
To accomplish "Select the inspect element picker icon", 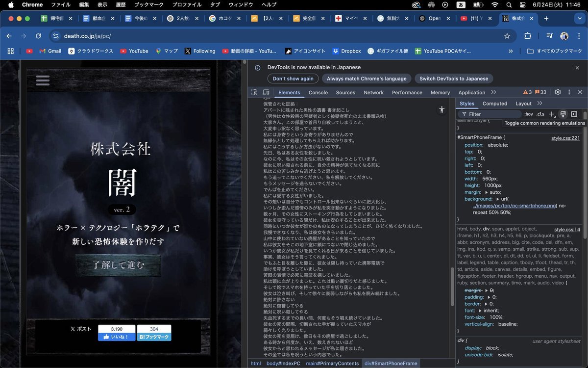I will coord(254,92).
